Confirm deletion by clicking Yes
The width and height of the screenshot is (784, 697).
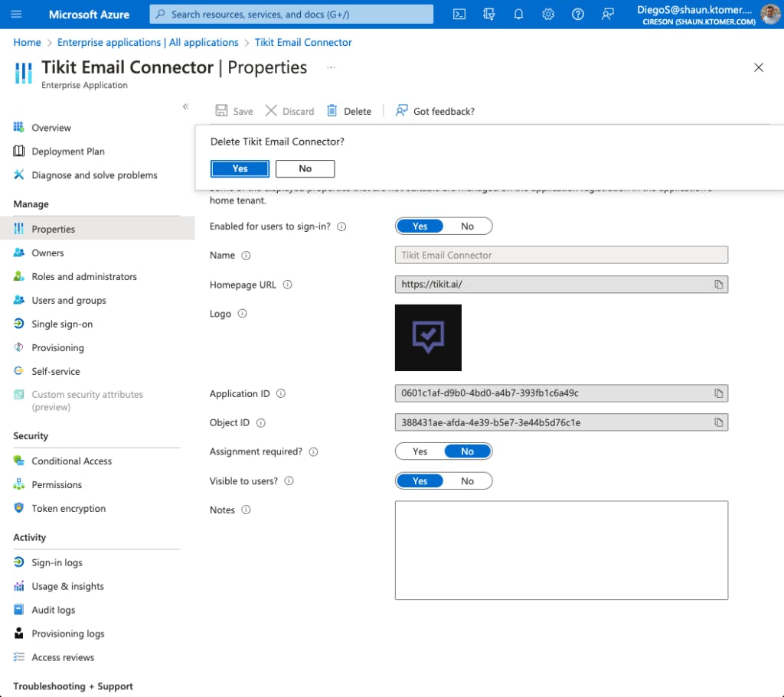point(240,168)
